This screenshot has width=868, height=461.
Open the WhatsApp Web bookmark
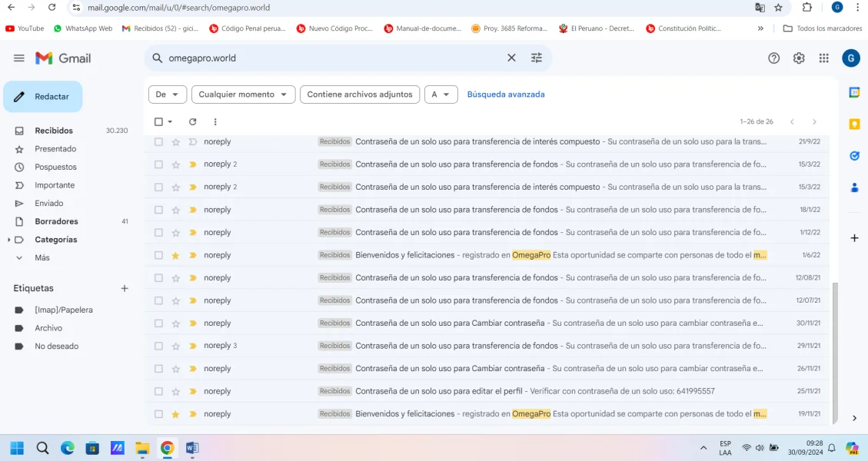pos(83,28)
